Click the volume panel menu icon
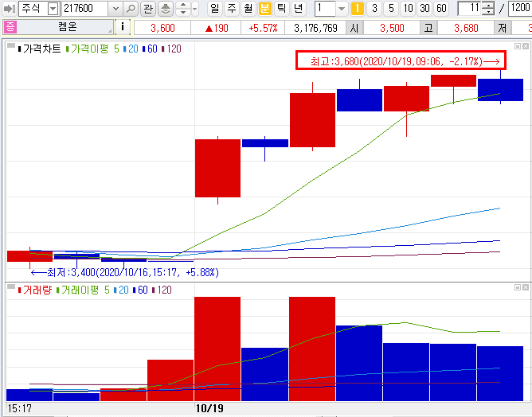This screenshot has width=532, height=417. click(11, 286)
